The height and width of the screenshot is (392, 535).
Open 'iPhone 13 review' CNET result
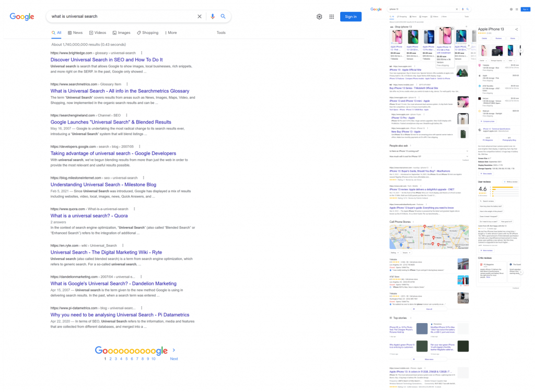pos(422,189)
